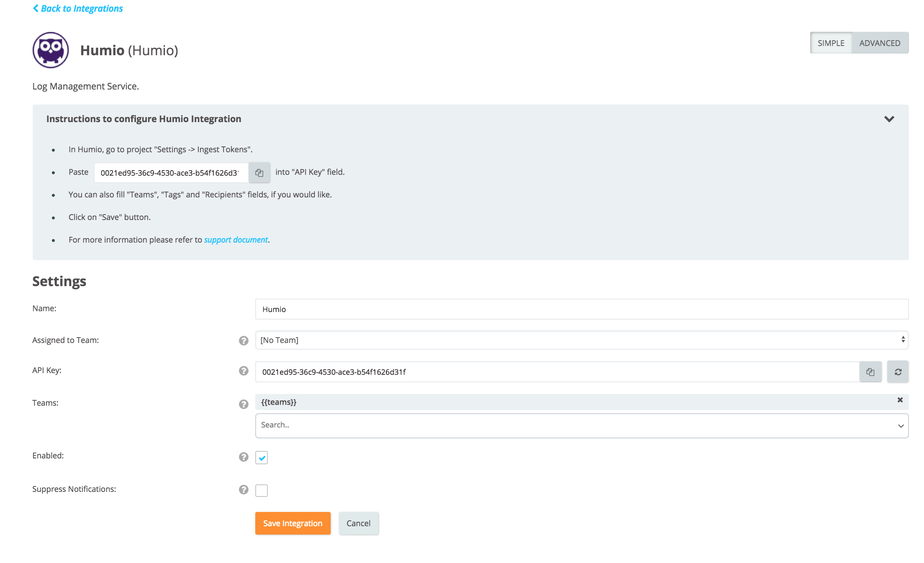924x563 pixels.
Task: Click the Save Integration button
Action: point(293,523)
